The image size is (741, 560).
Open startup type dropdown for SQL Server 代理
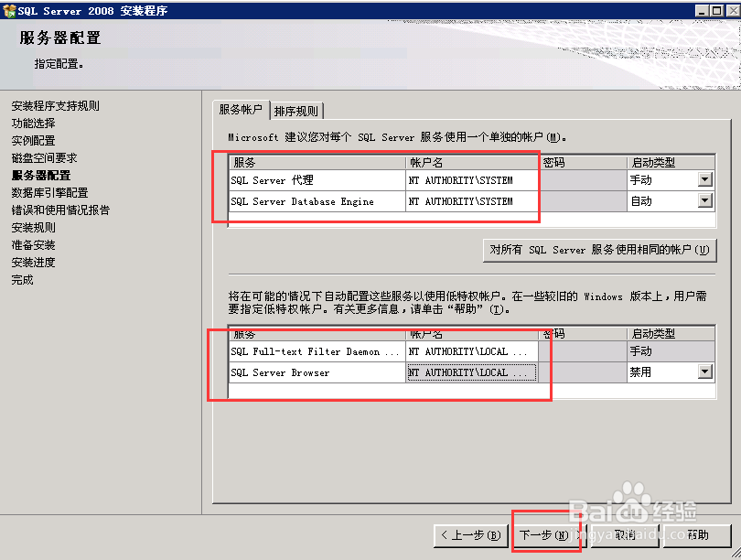click(704, 179)
